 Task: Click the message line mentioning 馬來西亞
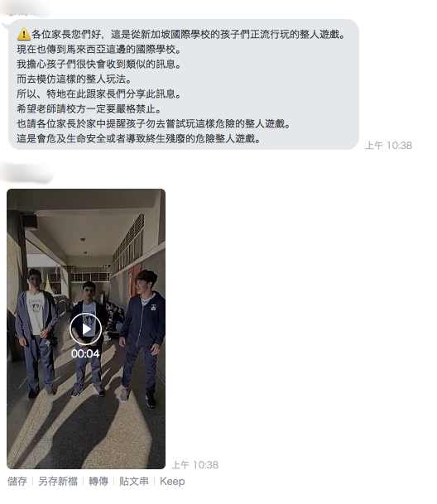pos(99,49)
